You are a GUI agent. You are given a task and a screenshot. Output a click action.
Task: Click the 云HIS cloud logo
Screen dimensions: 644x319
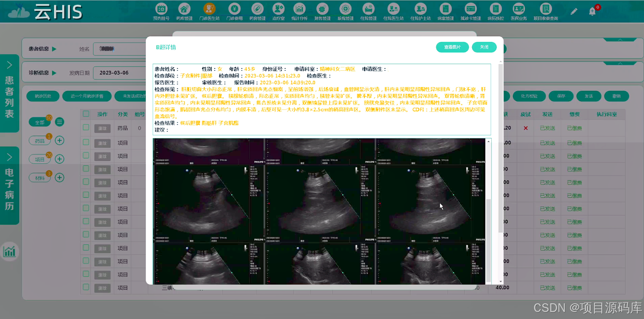[45, 12]
